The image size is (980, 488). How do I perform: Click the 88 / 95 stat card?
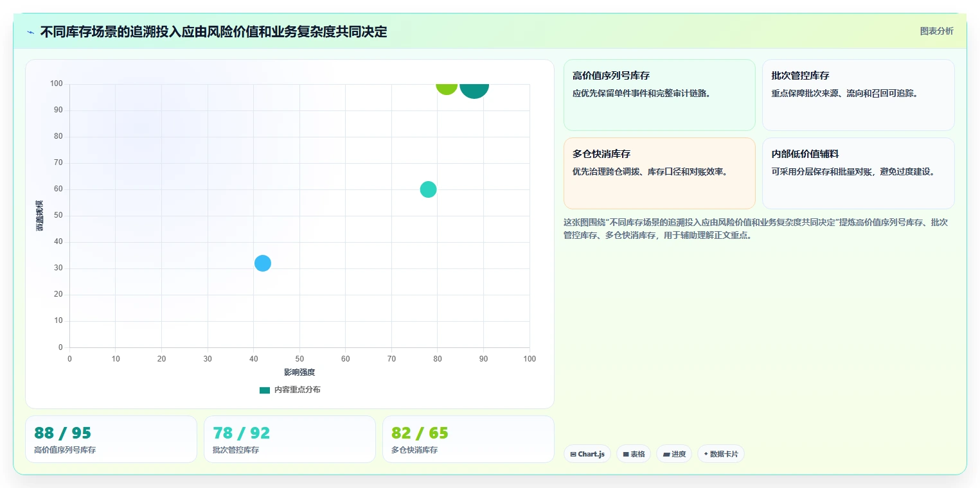[111, 439]
